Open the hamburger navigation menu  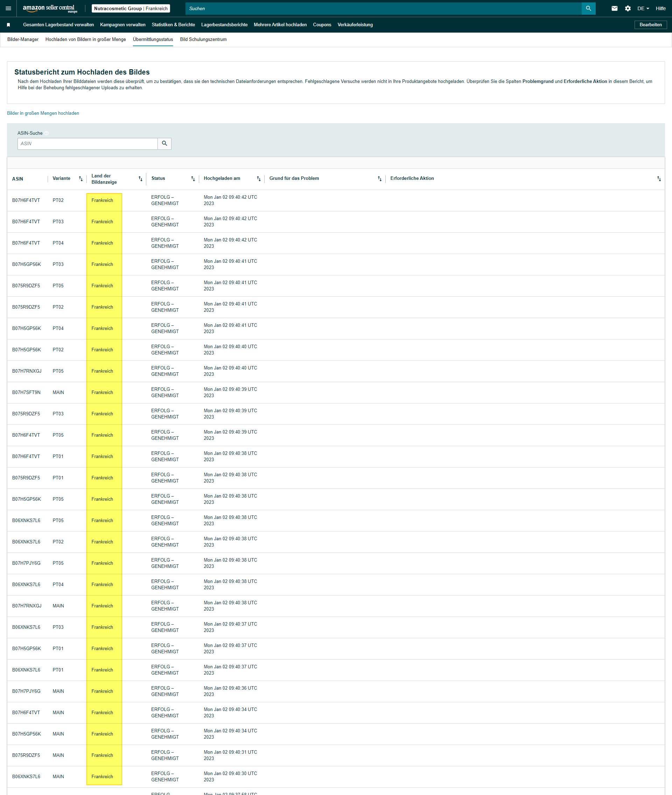pyautogui.click(x=8, y=8)
